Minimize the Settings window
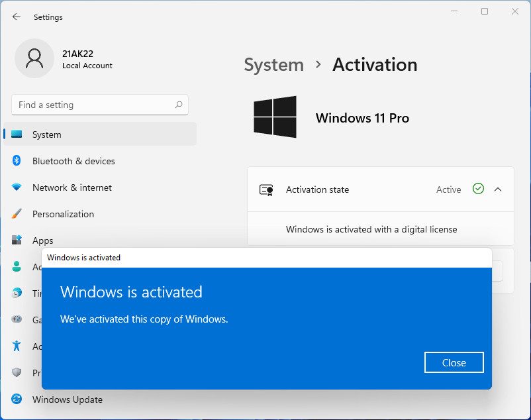 pos(454,11)
